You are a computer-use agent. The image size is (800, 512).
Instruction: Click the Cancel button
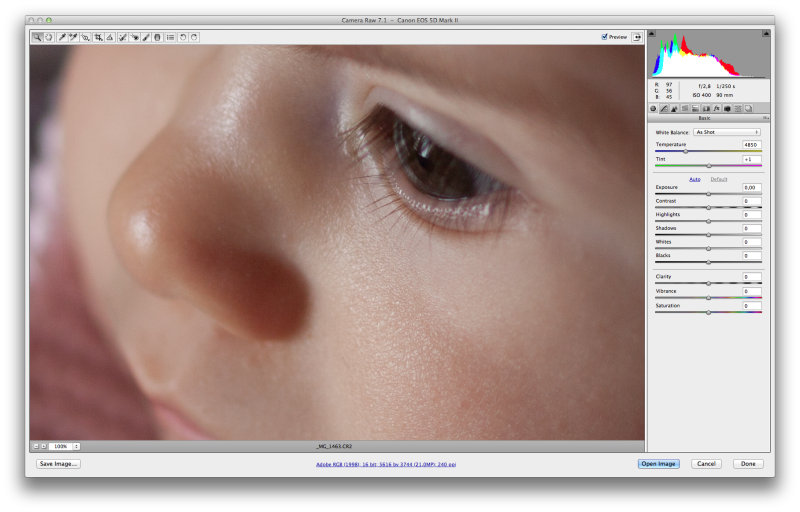point(706,464)
